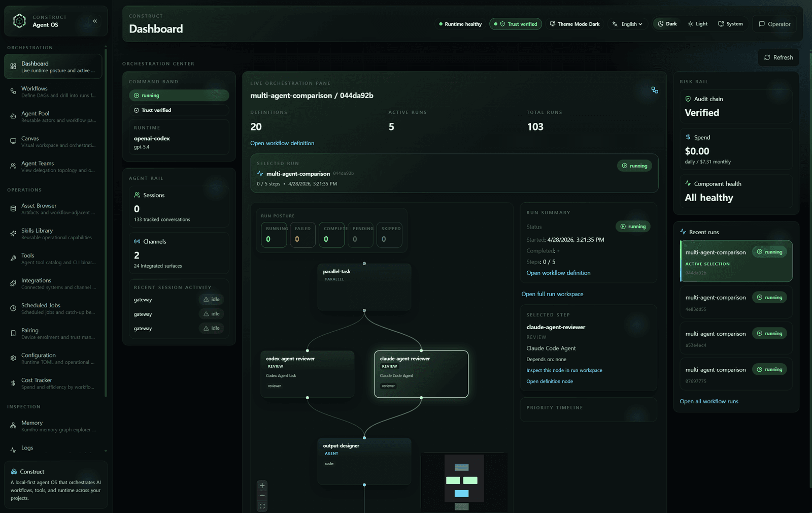The width and height of the screenshot is (812, 513).
Task: Collapse the sidebar with double-chevron button
Action: [x=95, y=21]
